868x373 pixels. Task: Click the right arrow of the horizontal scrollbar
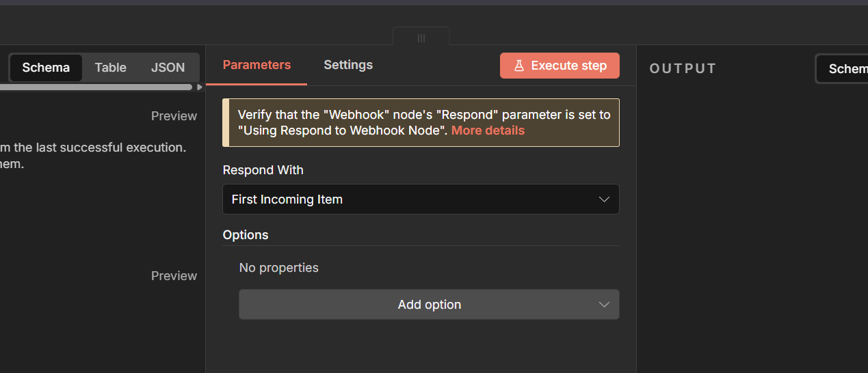(200, 87)
